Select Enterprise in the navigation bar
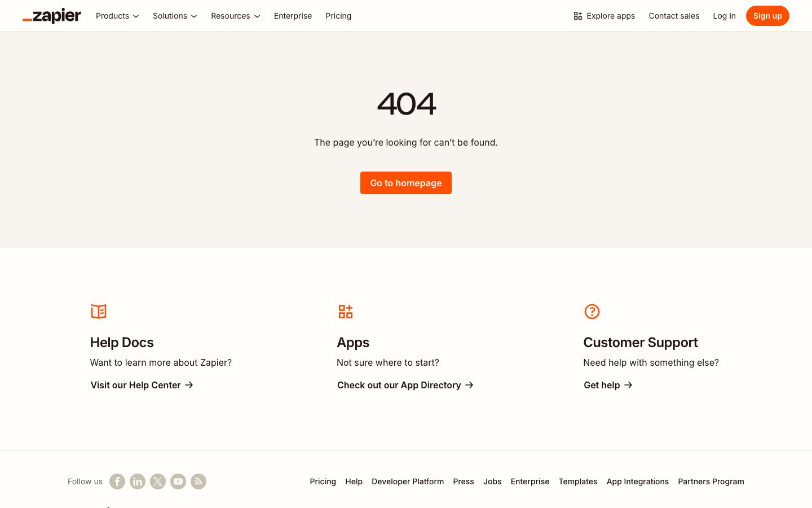The image size is (812, 508). (x=293, y=16)
